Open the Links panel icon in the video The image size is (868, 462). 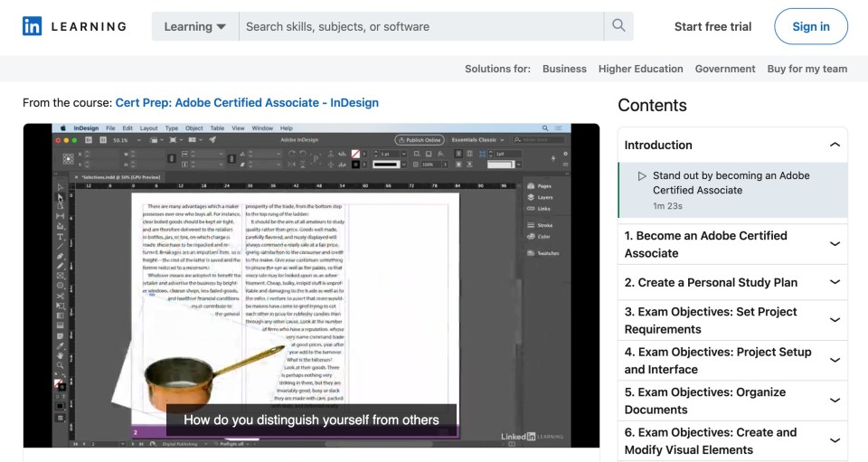[x=531, y=209]
